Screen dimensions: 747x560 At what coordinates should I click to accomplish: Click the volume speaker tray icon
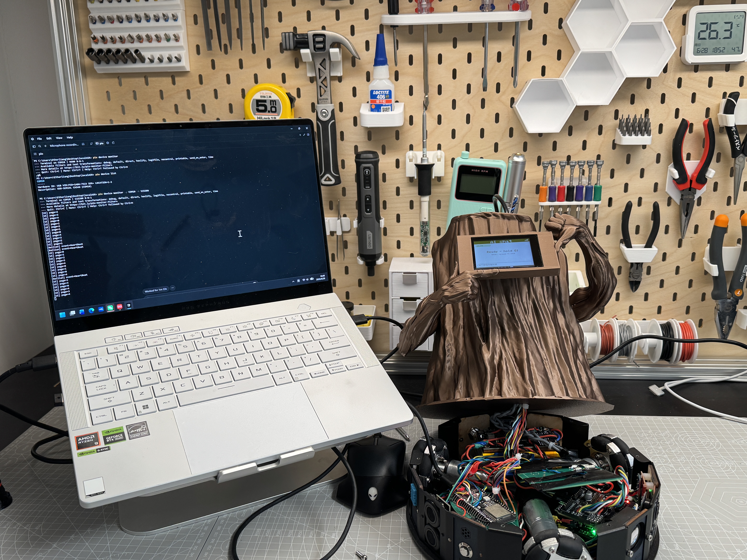tap(307, 279)
